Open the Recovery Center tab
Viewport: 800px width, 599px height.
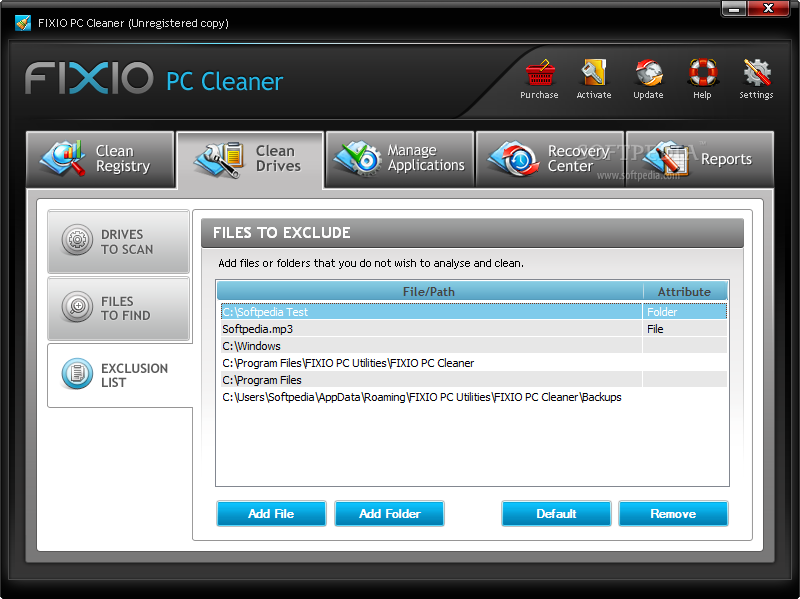tap(550, 159)
